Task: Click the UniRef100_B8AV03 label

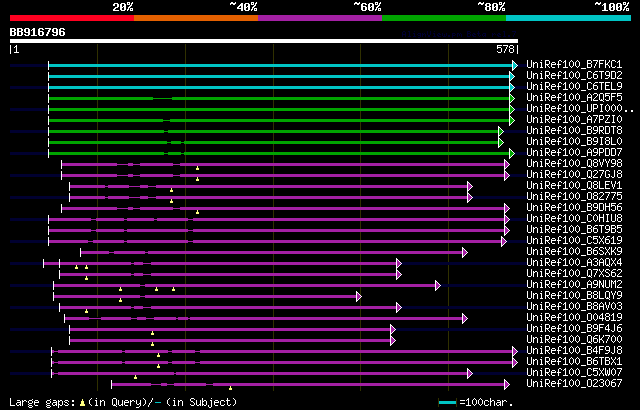Action: coord(574,307)
